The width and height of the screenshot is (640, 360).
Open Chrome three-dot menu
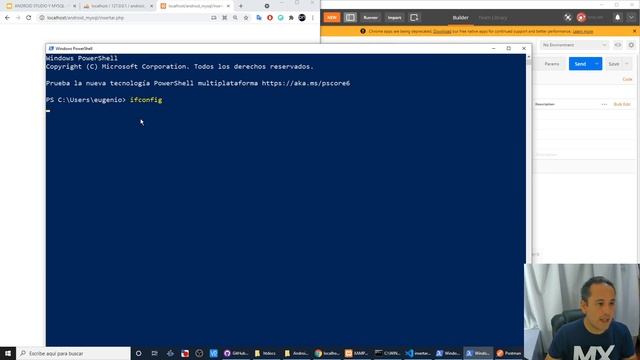313,18
